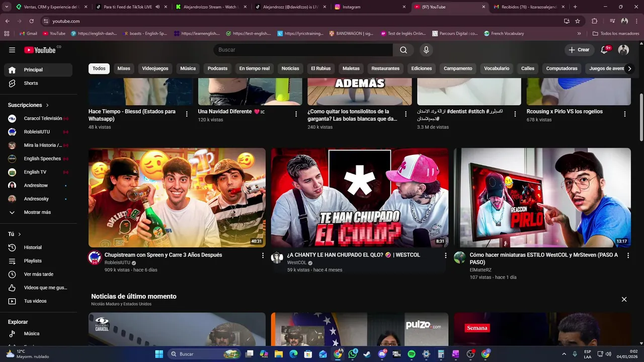Open WhatsApp from the taskbar
The image size is (644, 362).
[353, 354]
